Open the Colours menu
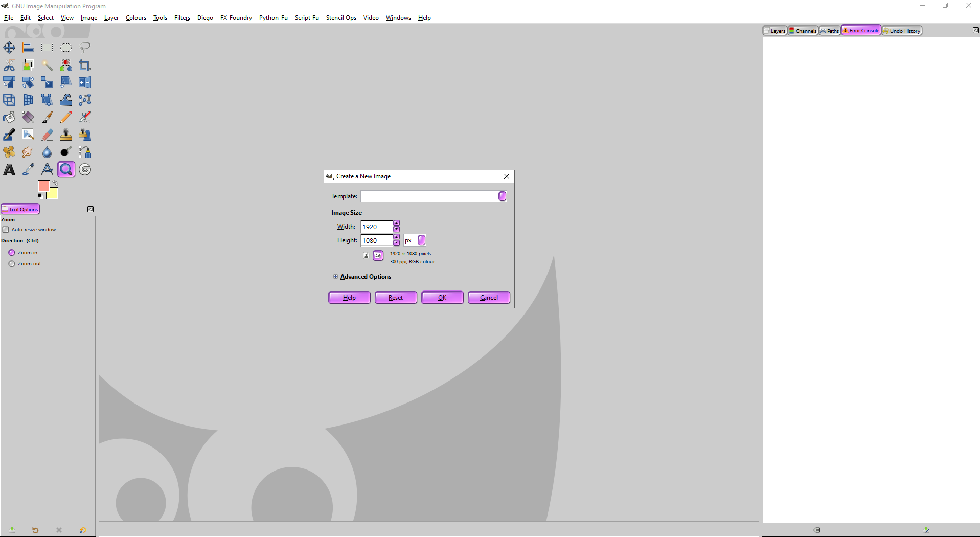 point(136,18)
